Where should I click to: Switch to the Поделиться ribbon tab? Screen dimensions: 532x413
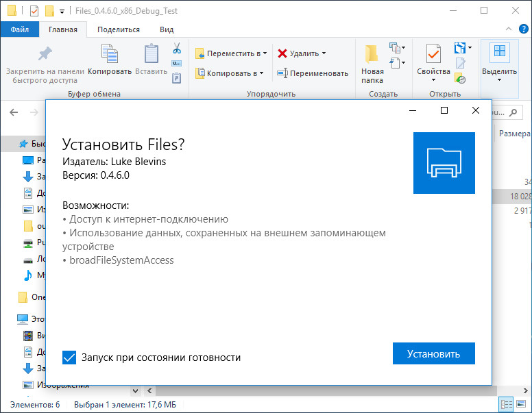pos(119,29)
